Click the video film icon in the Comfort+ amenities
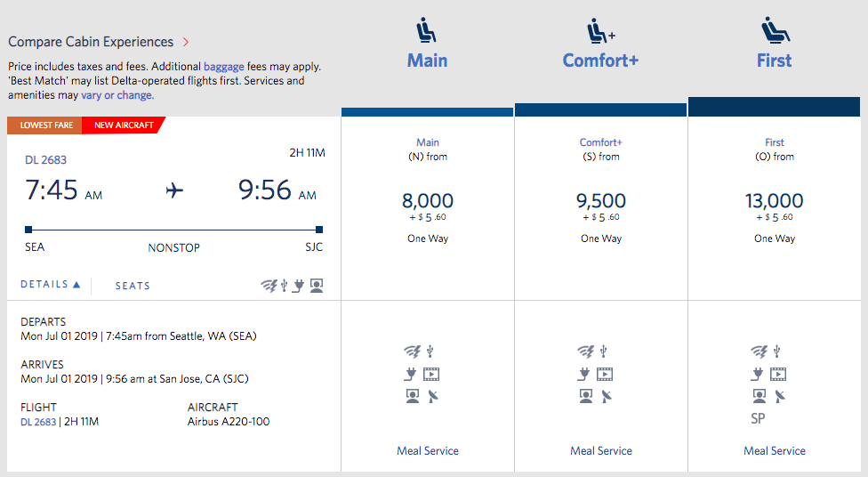 click(x=605, y=374)
